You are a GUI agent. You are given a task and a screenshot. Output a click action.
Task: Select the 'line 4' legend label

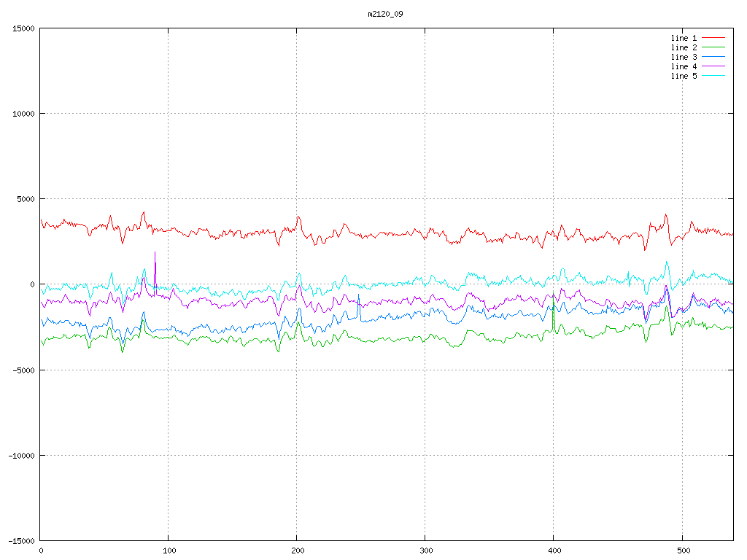684,66
